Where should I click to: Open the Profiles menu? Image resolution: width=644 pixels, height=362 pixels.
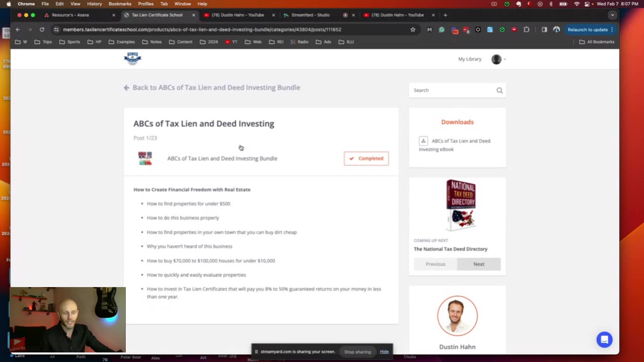pos(145,4)
